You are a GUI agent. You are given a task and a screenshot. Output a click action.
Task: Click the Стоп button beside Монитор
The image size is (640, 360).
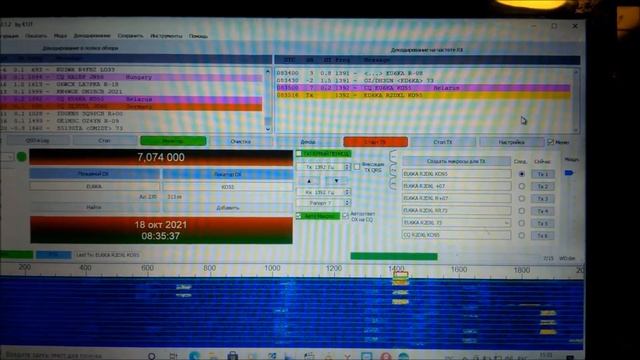coord(104,141)
